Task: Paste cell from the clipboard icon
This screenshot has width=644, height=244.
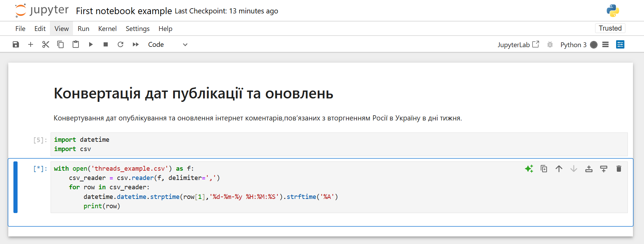Action: pos(76,44)
